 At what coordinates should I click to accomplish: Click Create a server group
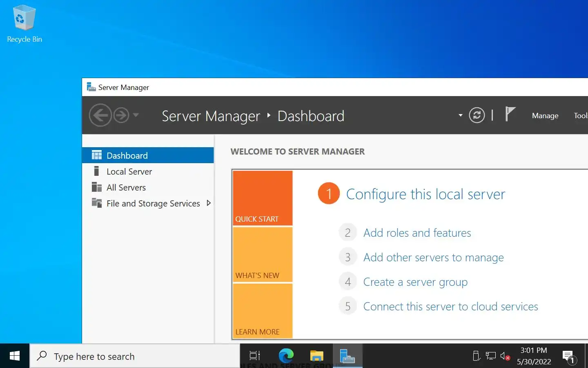click(415, 282)
